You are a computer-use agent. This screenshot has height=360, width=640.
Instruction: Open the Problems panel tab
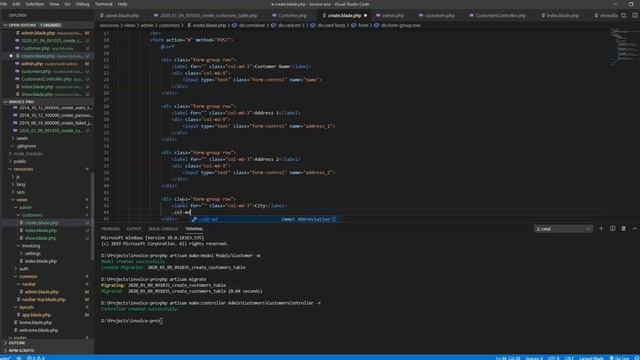click(x=111, y=229)
